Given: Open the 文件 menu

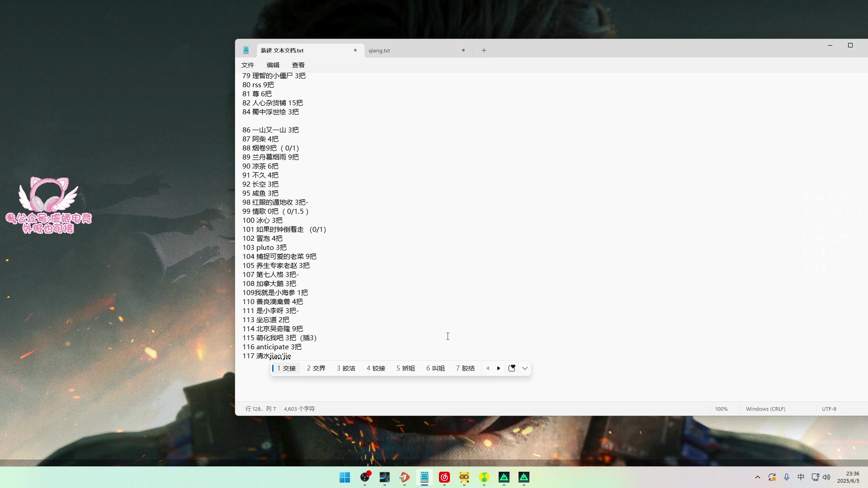Looking at the screenshot, I should (x=248, y=65).
